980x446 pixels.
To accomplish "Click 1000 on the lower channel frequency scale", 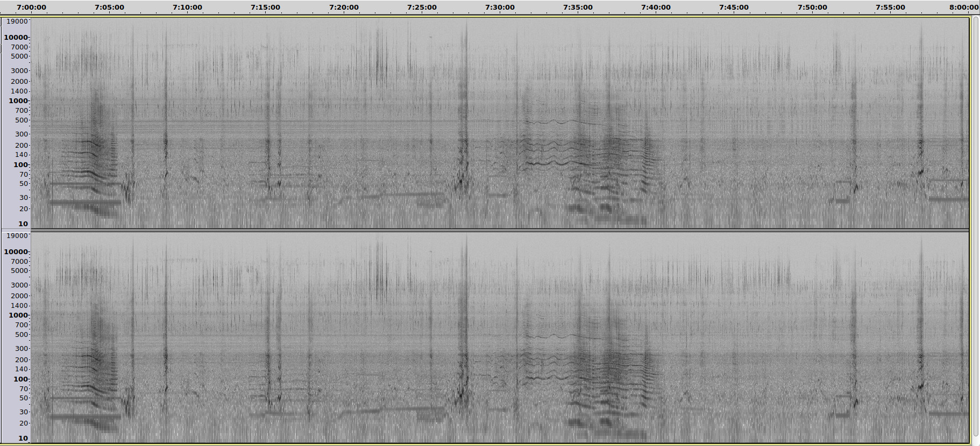I will coord(18,315).
